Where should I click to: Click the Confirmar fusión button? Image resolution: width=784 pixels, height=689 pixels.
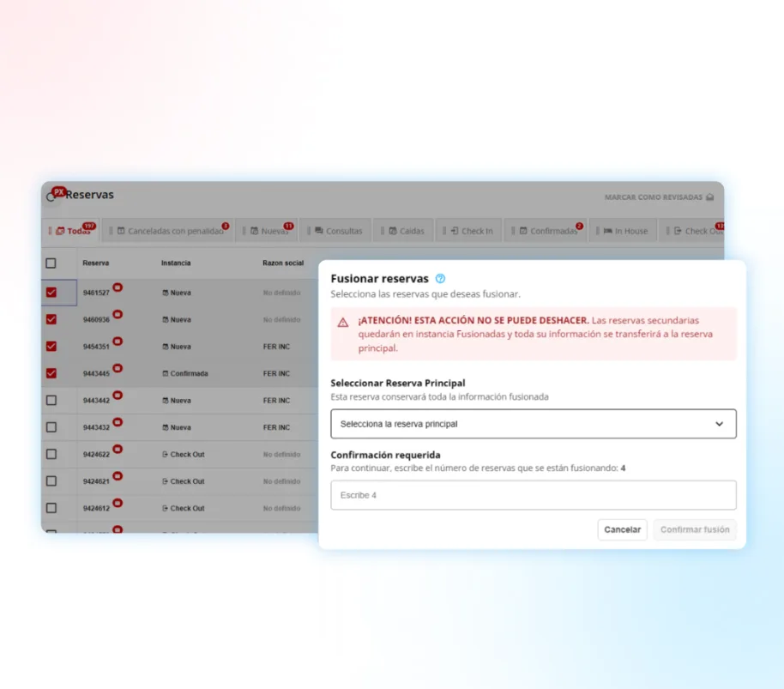(695, 529)
